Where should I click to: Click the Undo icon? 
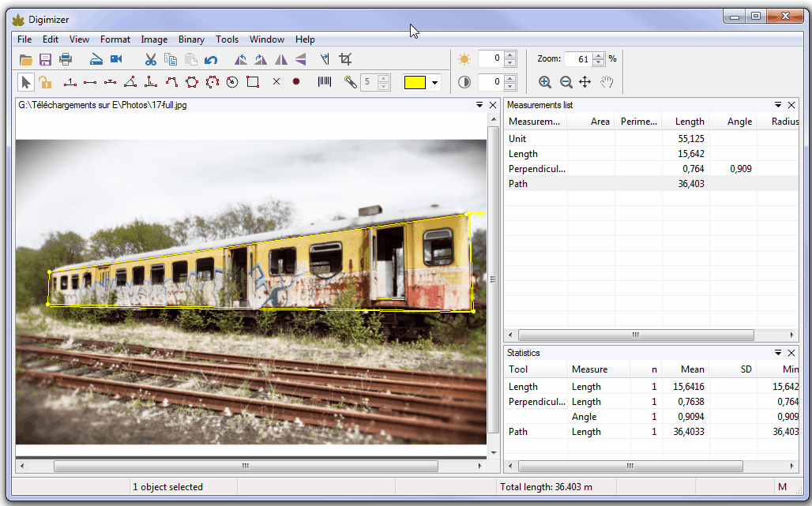pos(212,59)
